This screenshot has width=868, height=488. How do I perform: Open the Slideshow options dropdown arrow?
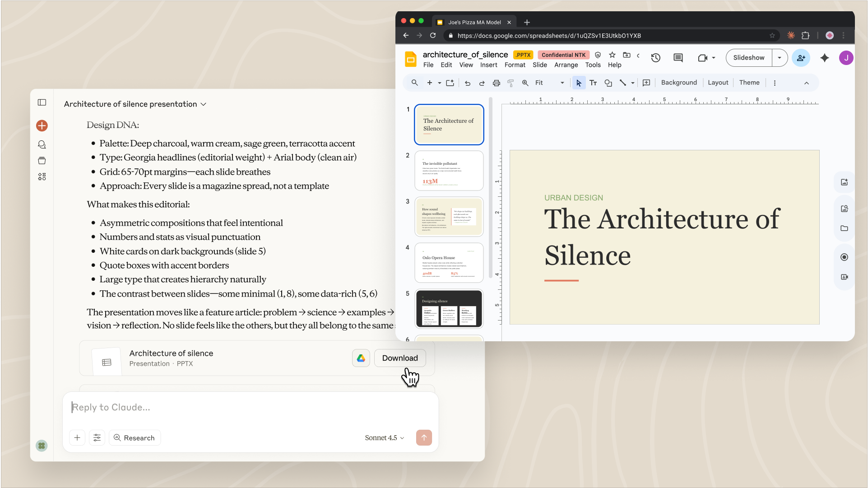[779, 58]
